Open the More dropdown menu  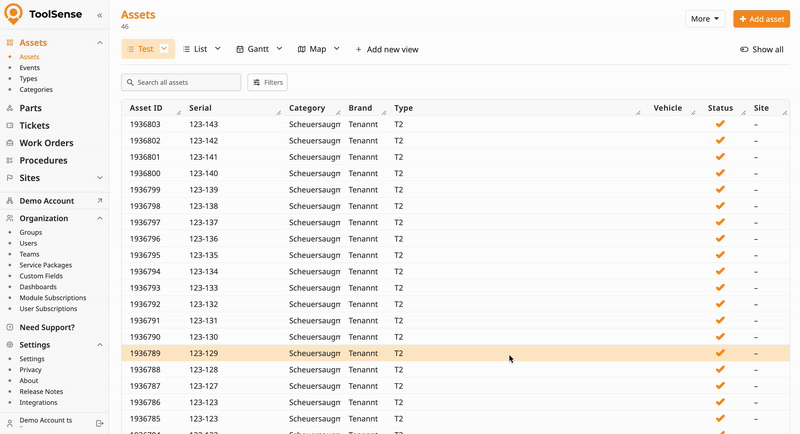pyautogui.click(x=705, y=19)
